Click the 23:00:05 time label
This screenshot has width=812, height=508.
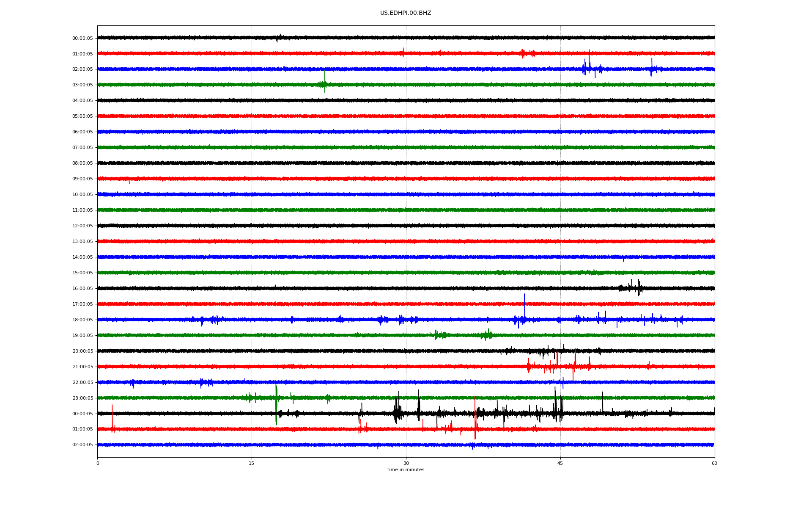[x=82, y=398]
